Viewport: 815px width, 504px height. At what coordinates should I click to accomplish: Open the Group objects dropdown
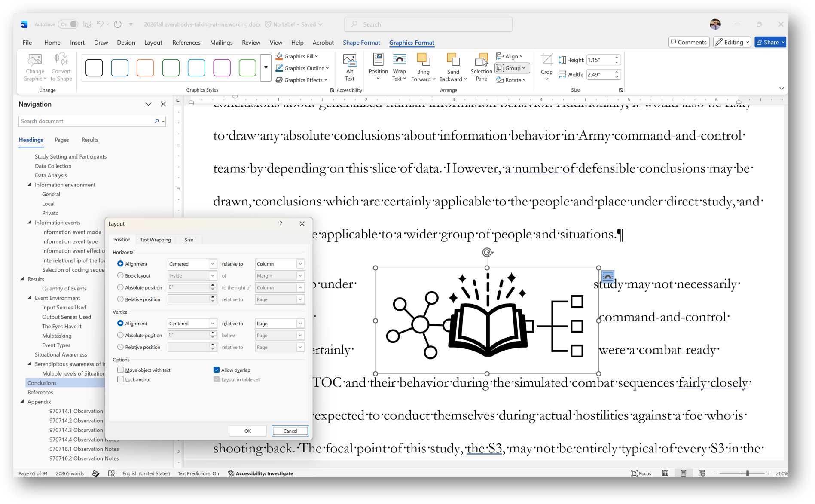[x=512, y=68]
